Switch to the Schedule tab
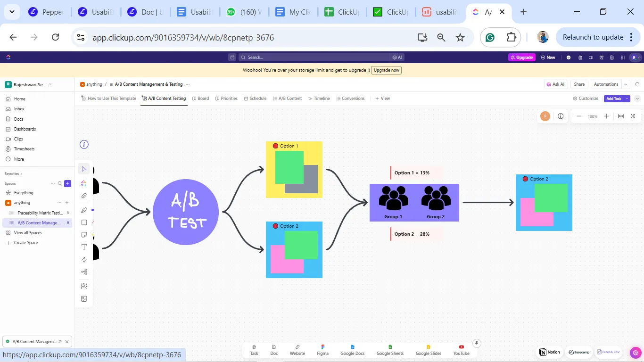 coord(255,99)
